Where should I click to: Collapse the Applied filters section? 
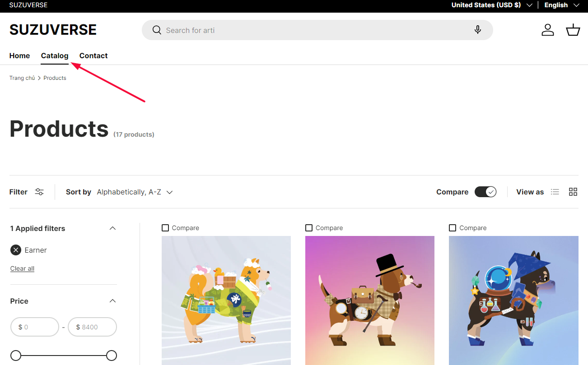click(113, 228)
